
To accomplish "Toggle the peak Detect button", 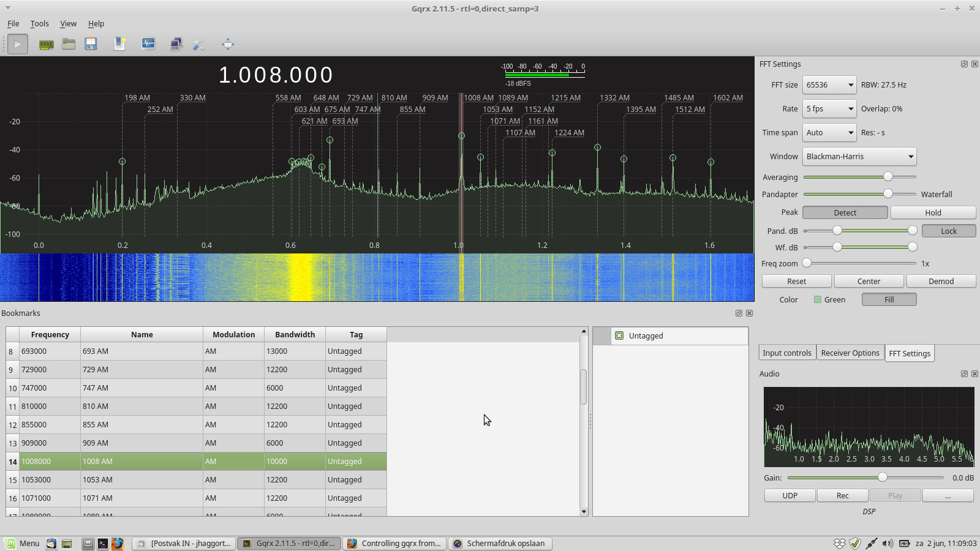I will 845,212.
